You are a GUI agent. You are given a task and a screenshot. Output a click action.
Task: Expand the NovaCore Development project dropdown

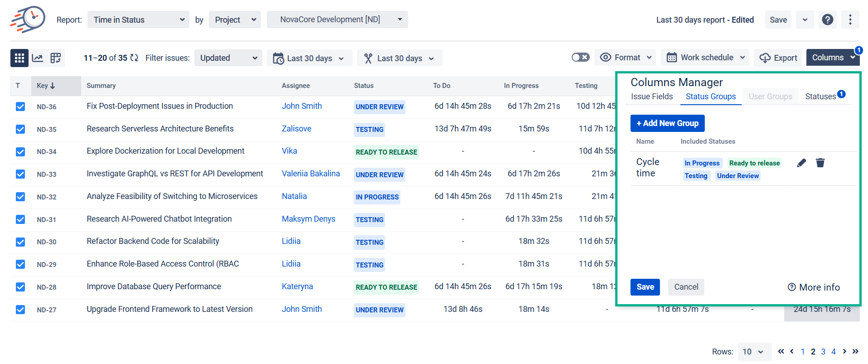pos(337,19)
